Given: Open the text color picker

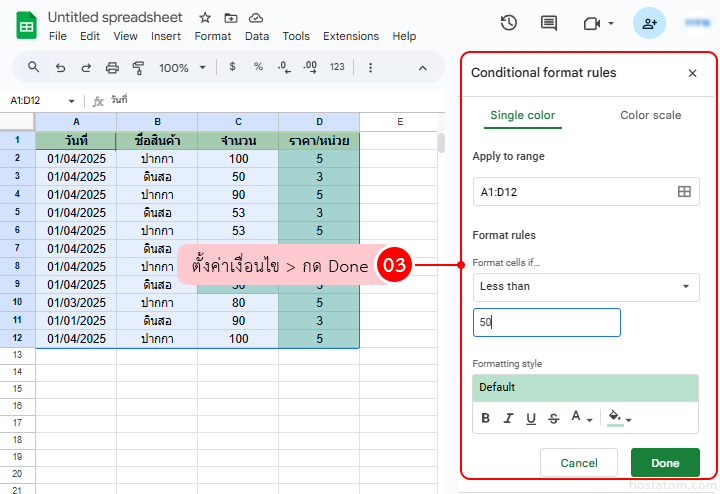Looking at the screenshot, I should point(582,417).
